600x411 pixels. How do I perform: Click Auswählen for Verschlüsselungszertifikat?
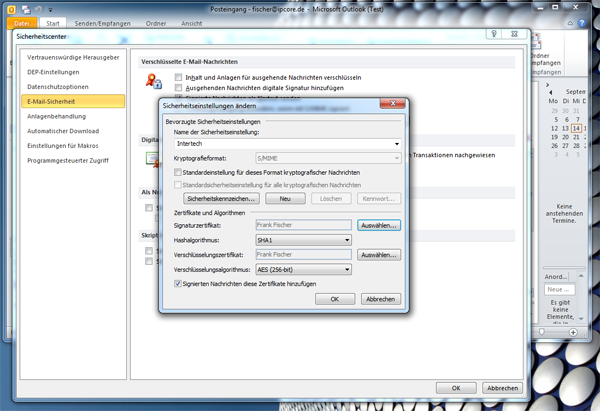point(379,255)
